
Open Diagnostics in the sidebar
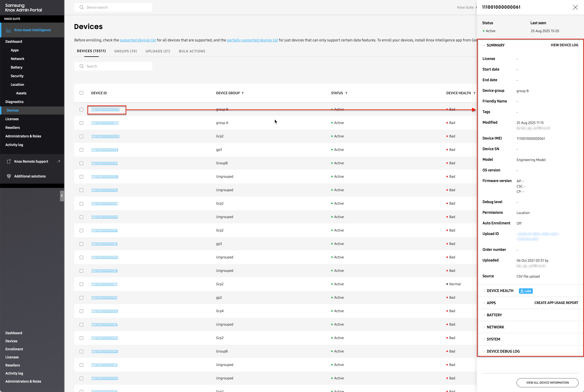15,102
